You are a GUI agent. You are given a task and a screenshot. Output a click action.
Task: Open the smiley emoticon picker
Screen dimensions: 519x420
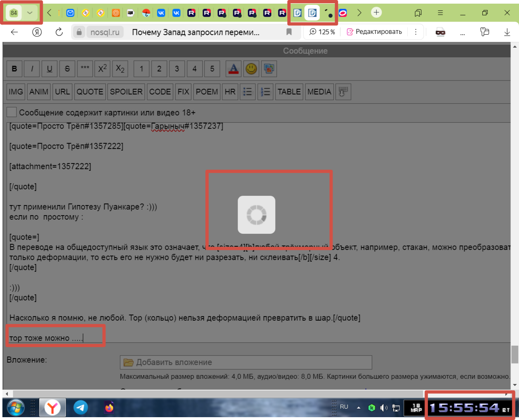pyautogui.click(x=251, y=69)
